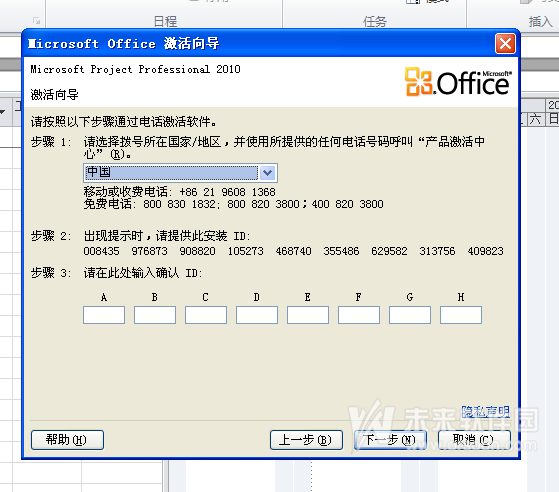The height and width of the screenshot is (492, 559).
Task: Click toll-free number 400 820 3800
Action: 348,204
